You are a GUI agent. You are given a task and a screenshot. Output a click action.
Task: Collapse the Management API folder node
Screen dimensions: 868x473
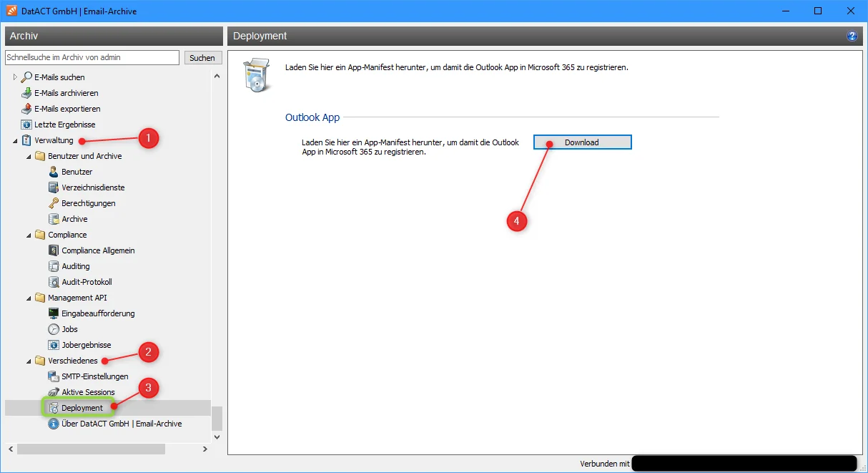(x=29, y=298)
